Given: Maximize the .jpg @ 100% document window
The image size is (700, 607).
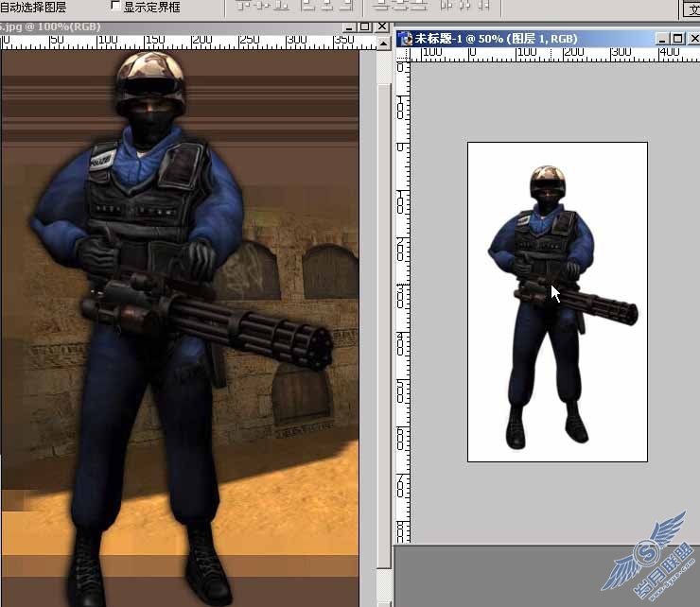Looking at the screenshot, I should [365, 26].
